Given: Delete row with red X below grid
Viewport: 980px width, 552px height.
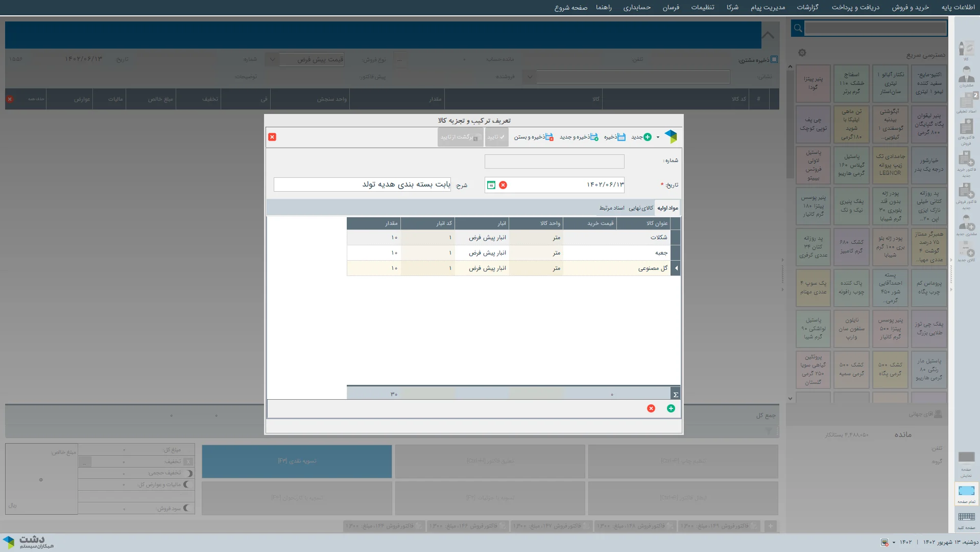Looking at the screenshot, I should 651,408.
